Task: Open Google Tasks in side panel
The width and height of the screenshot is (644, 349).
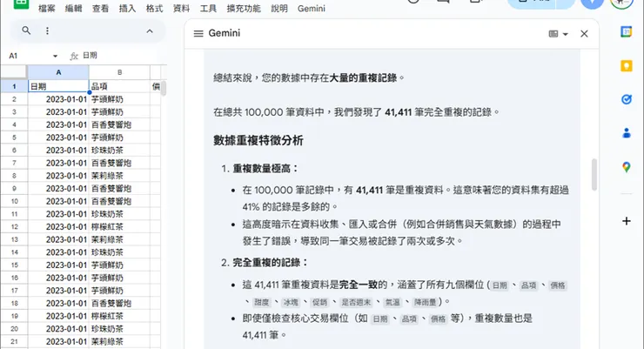Action: click(627, 99)
